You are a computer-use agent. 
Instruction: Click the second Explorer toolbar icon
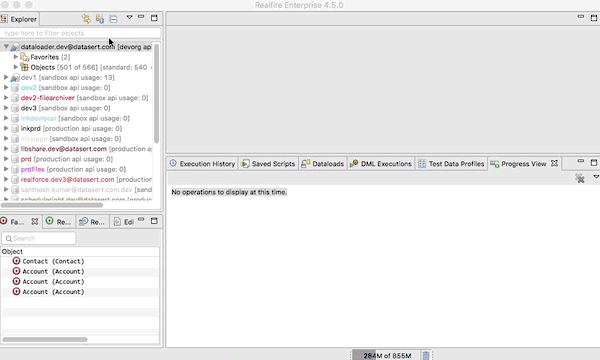(x=100, y=18)
